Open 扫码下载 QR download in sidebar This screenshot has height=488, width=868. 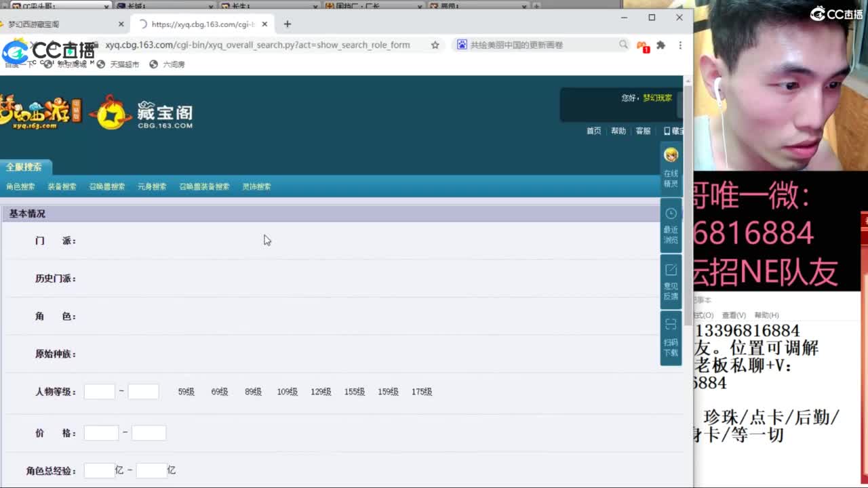coord(671,338)
